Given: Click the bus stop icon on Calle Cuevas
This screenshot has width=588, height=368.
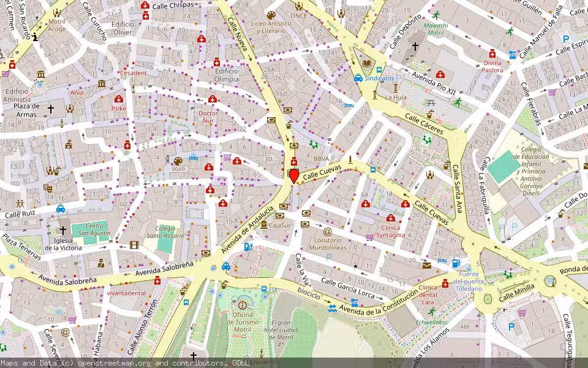Looking at the screenshot, I should coord(373,170).
